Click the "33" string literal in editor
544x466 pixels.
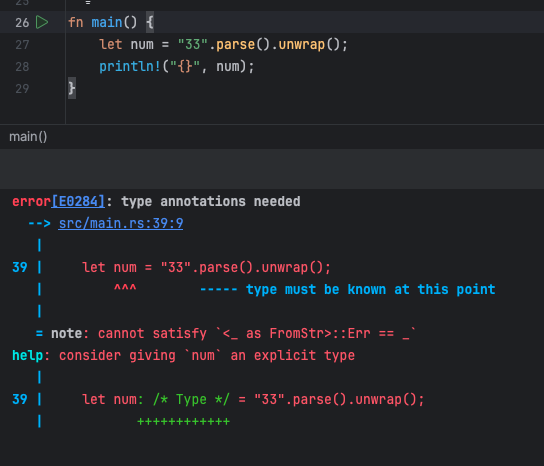(193, 44)
